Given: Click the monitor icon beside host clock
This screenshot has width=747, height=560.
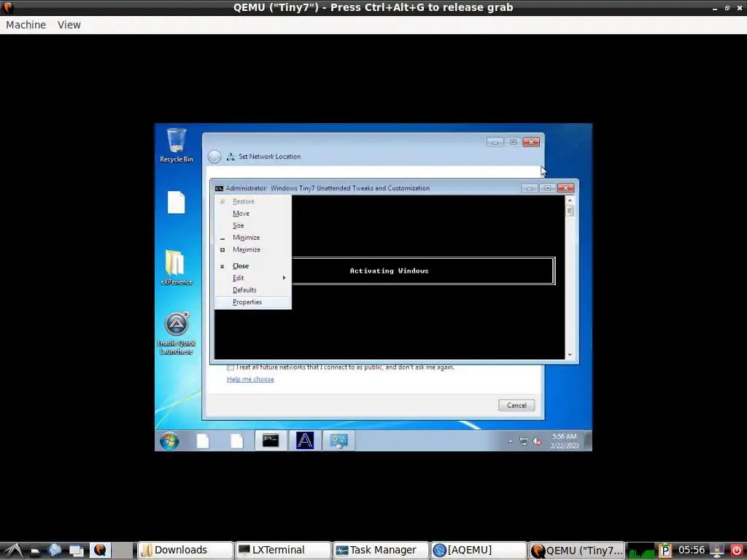Looking at the screenshot, I should click(717, 551).
